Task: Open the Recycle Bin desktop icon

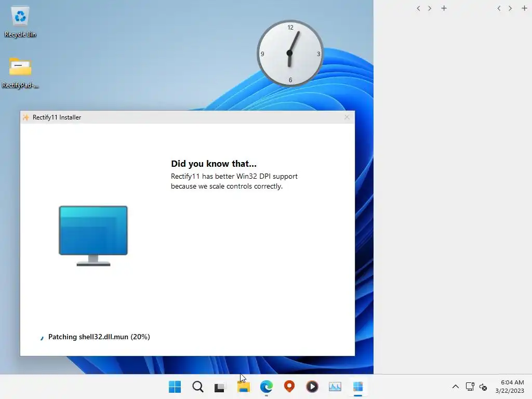Action: click(x=20, y=22)
